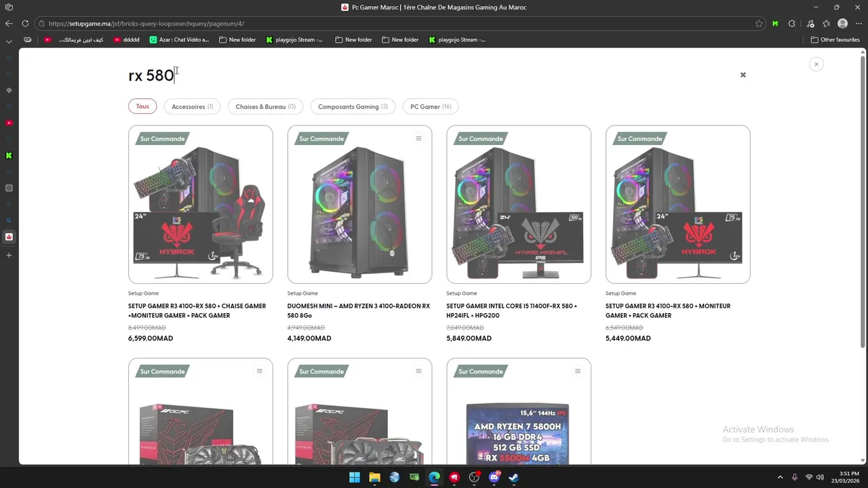Filter results by Chaises & Bureau

[265, 106]
